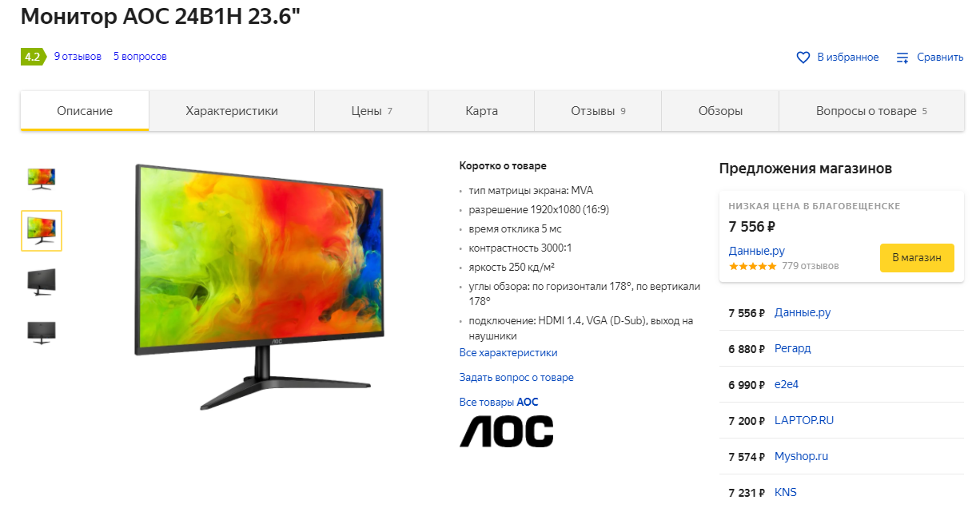The width and height of the screenshot is (980, 508).
Task: Select the third thumbnail showing monitor back
Action: [42, 282]
